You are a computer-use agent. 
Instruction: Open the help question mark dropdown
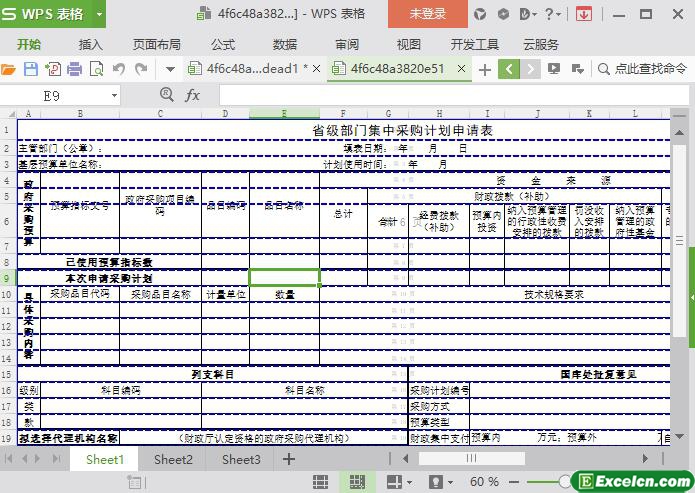click(552, 14)
